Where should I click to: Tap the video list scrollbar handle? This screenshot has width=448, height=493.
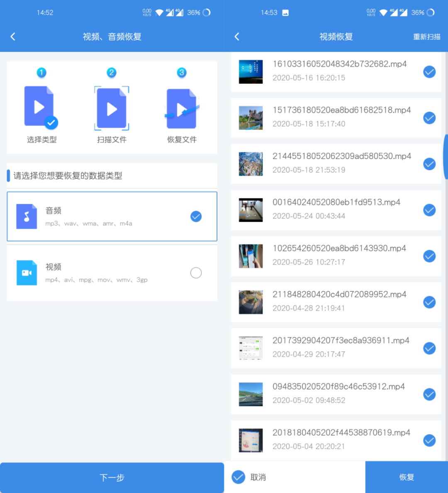point(446,156)
